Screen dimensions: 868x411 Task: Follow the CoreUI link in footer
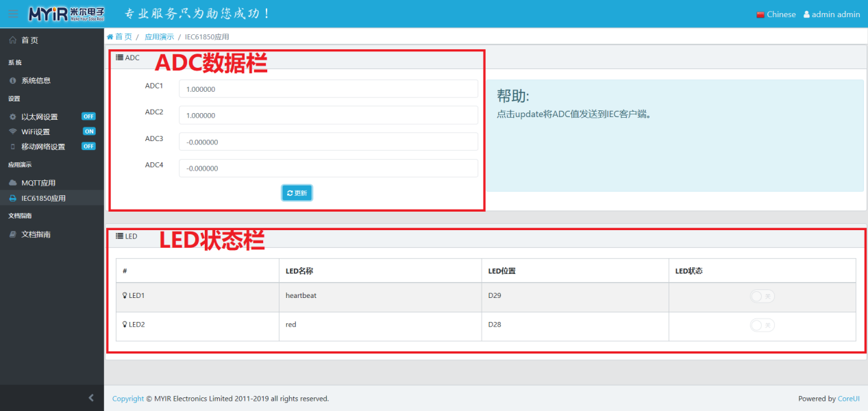coord(848,399)
